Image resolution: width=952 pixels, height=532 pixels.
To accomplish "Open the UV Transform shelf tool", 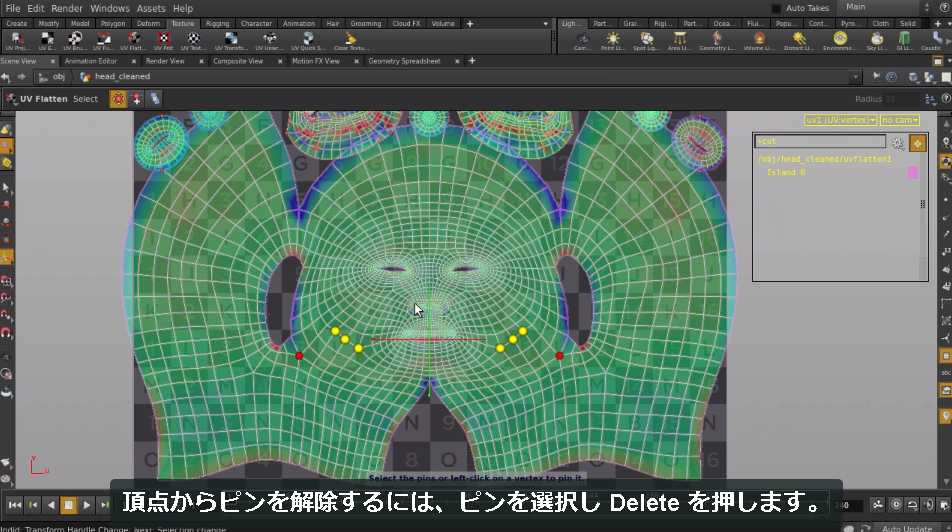I will point(231,41).
